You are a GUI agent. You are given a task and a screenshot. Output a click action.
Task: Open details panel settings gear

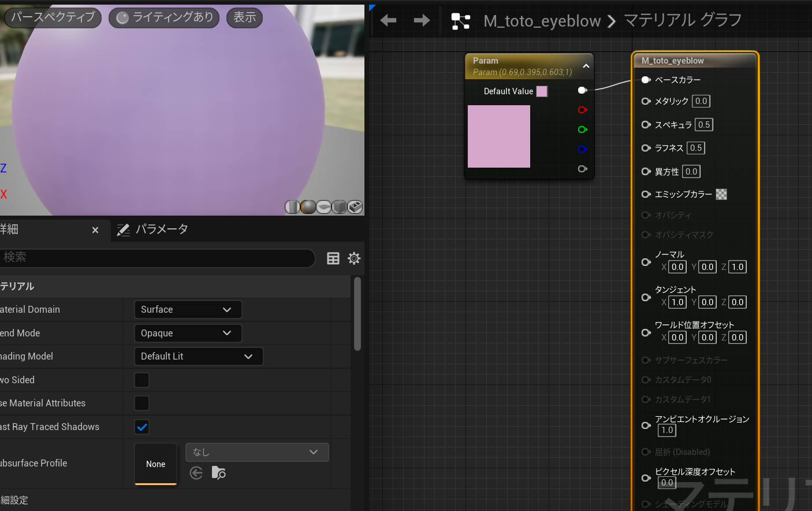tap(354, 258)
